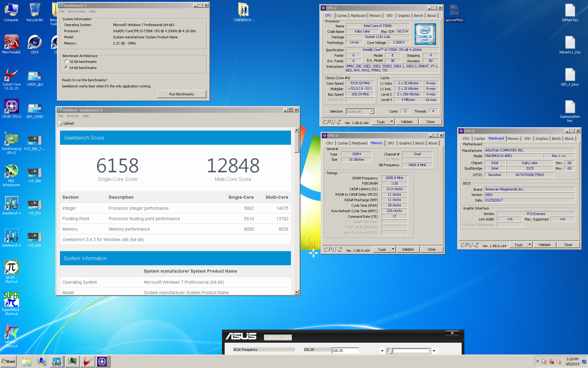Image resolution: width=588 pixels, height=368 pixels.
Task: Click Validate in Mainboard CPU-Z window
Action: (545, 245)
